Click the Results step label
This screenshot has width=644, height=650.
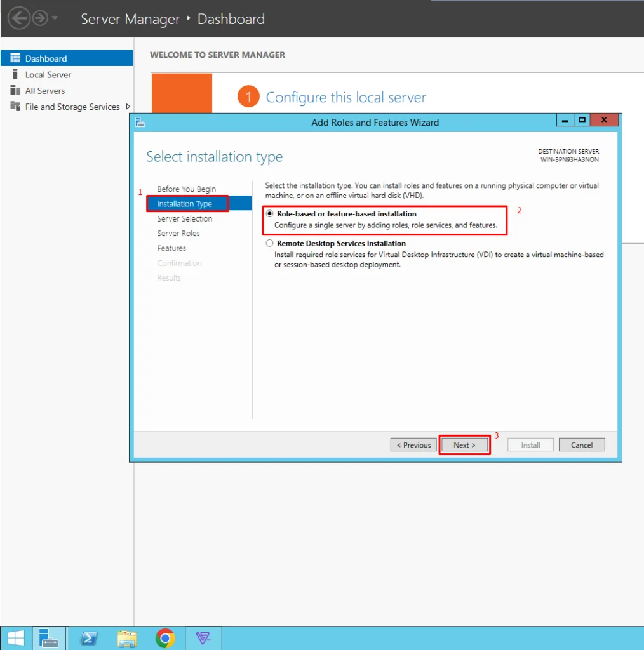tap(169, 278)
